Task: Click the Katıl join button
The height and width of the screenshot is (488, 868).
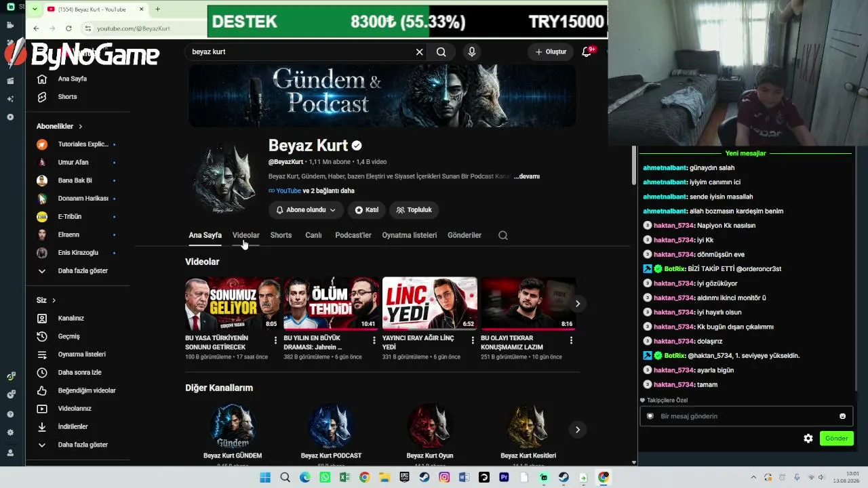Action: point(367,210)
